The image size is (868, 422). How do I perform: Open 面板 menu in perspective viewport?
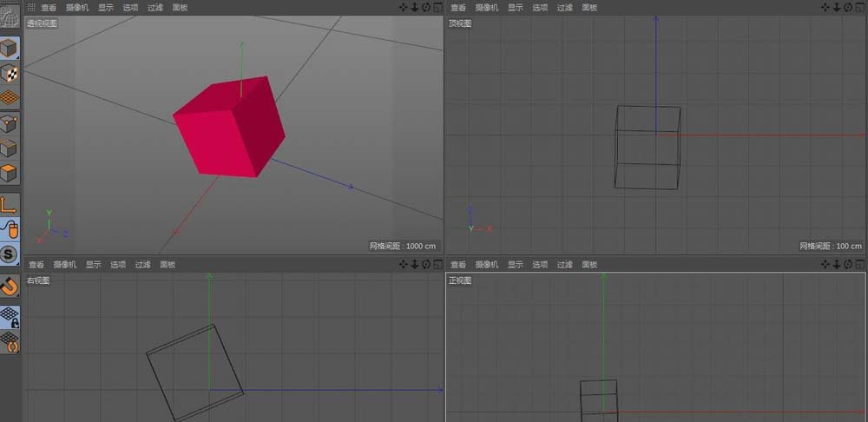[180, 7]
